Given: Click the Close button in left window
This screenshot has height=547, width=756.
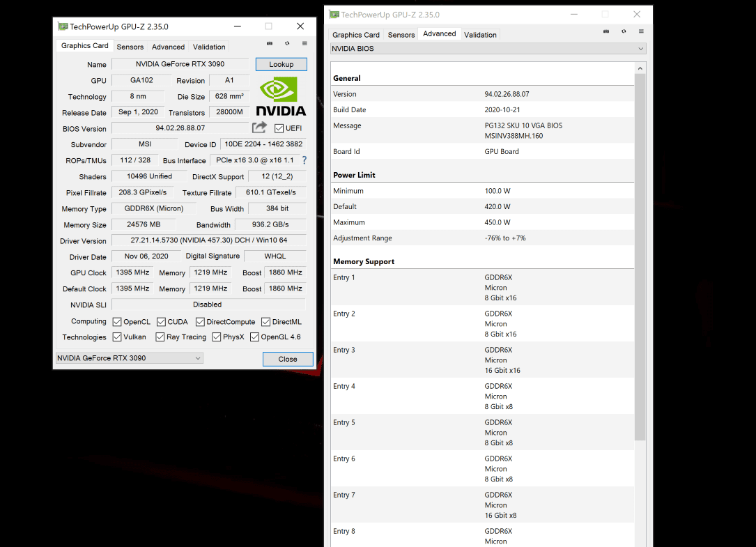Looking at the screenshot, I should (x=288, y=359).
